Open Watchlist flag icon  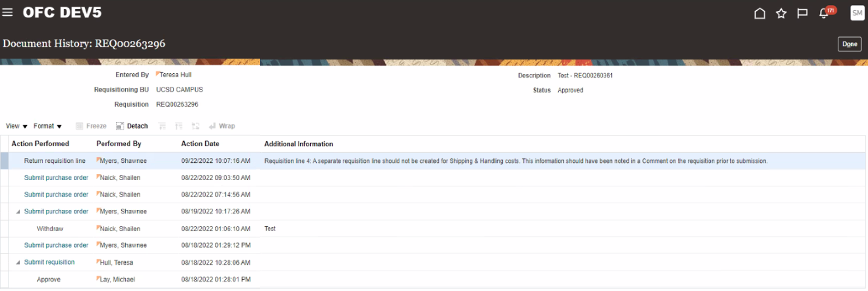coord(802,13)
